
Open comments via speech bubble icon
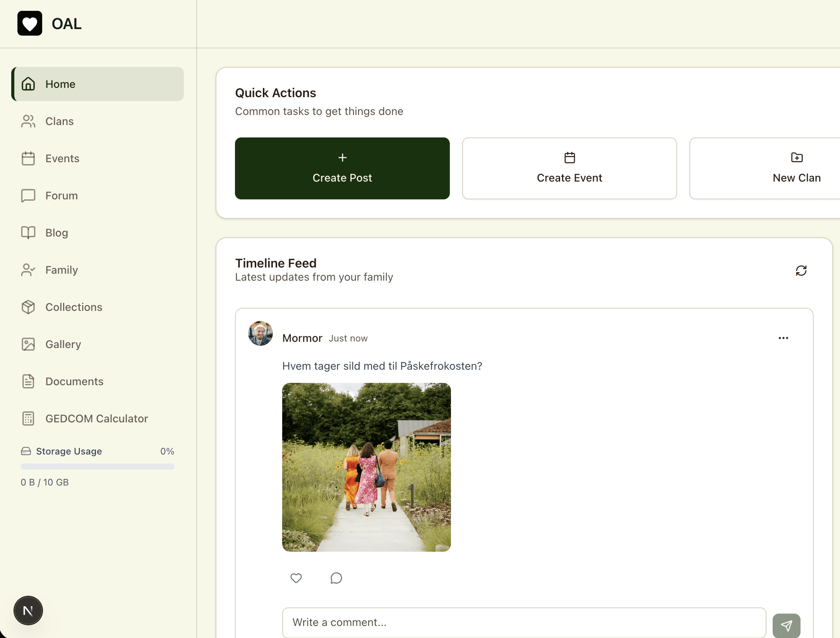[336, 578]
